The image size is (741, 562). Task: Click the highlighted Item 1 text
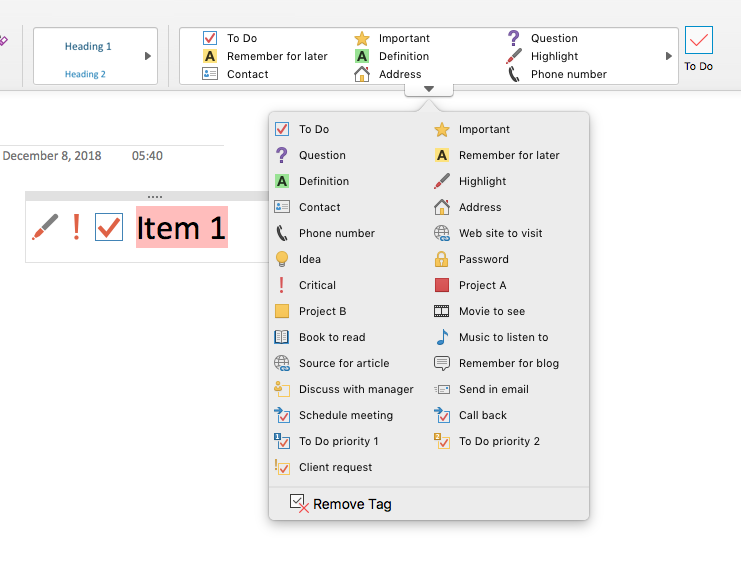click(x=181, y=227)
